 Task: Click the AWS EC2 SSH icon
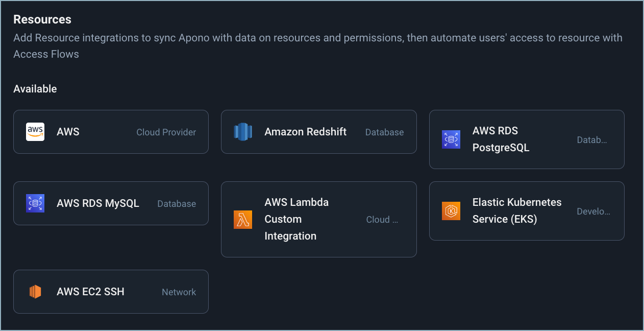click(35, 292)
